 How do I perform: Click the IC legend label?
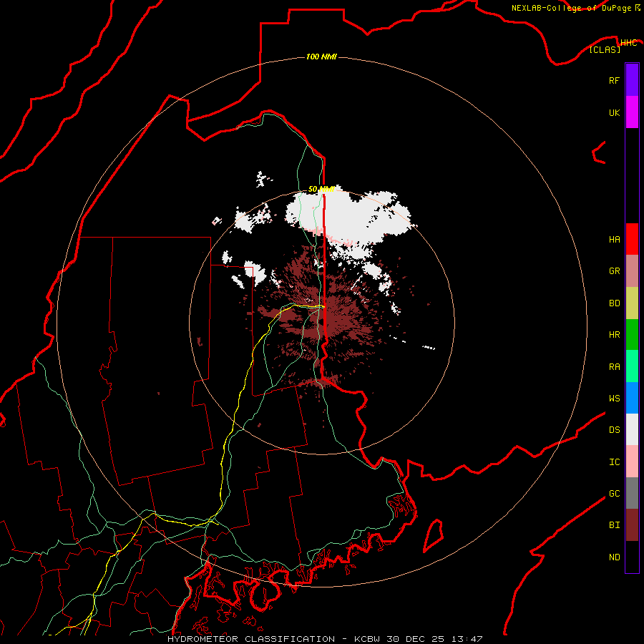(614, 462)
